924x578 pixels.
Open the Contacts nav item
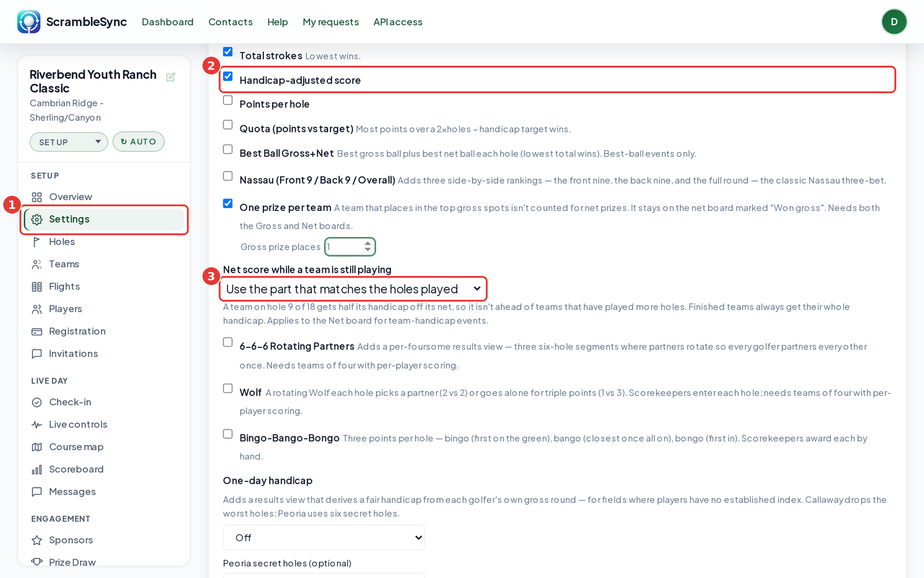tap(230, 22)
